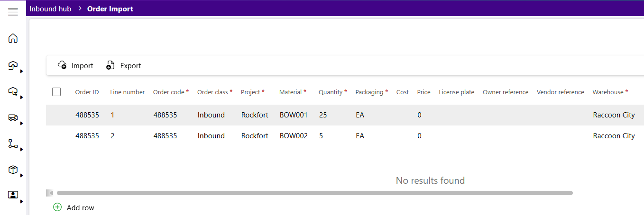Click the Import button
This screenshot has height=215, width=644.
coord(75,65)
